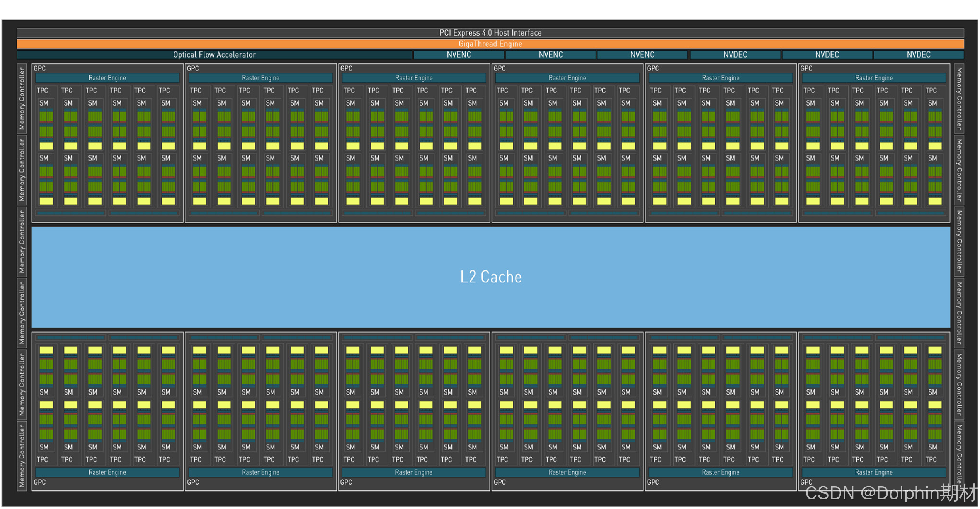Viewport: 980px width, 509px height.
Task: Select the first TPC label in top-left GPC
Action: coord(43,90)
